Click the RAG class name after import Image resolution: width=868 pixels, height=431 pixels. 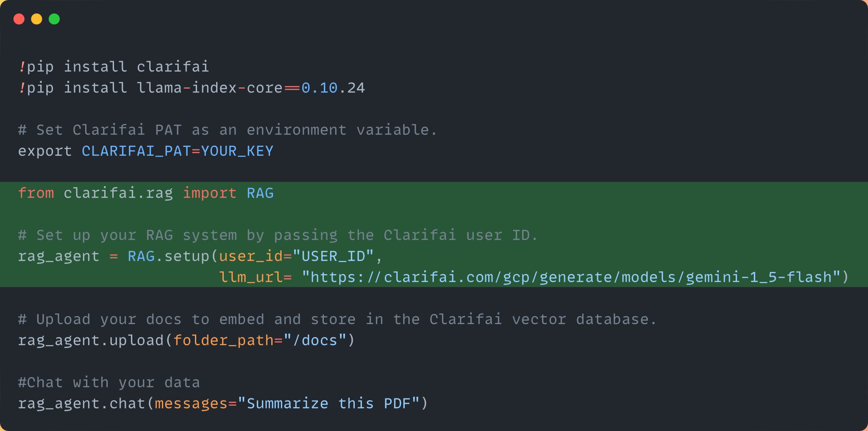point(260,193)
